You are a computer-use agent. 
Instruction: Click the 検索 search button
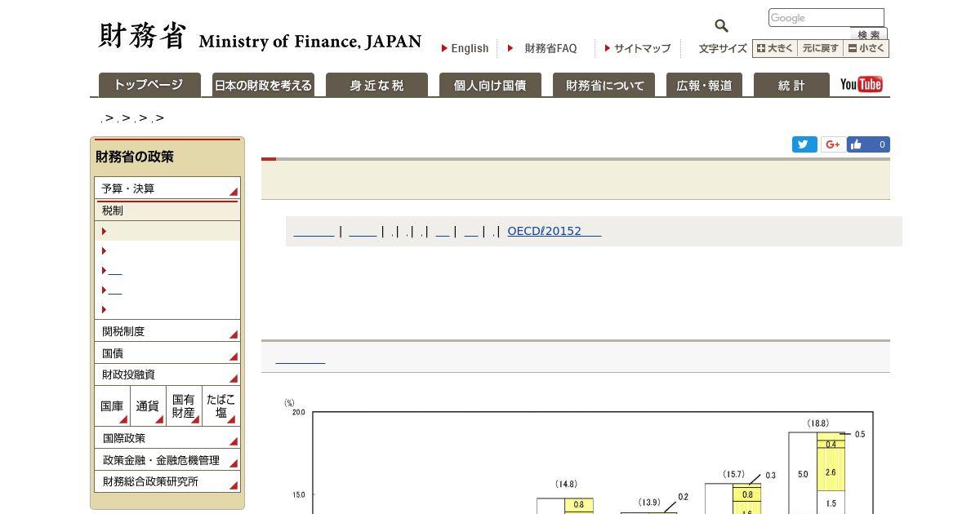[869, 34]
